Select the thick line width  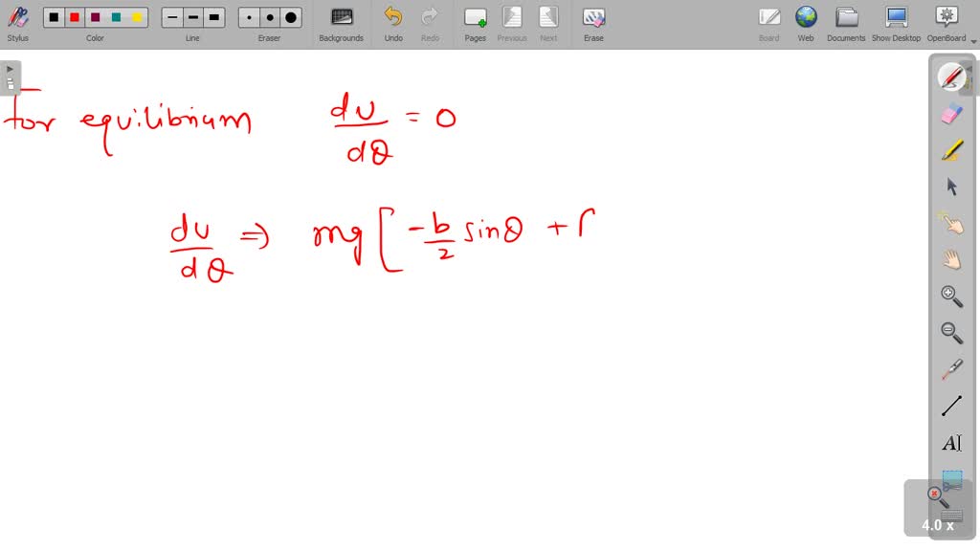pos(214,16)
